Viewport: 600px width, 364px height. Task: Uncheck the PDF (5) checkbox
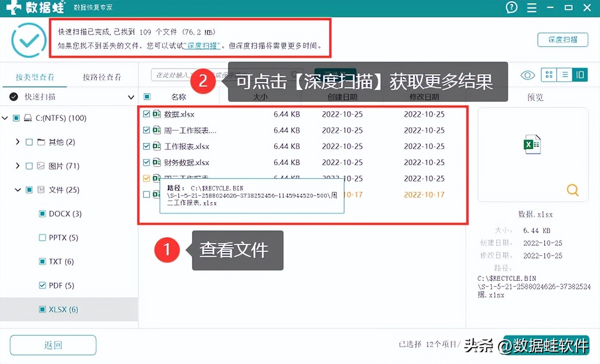pos(42,285)
